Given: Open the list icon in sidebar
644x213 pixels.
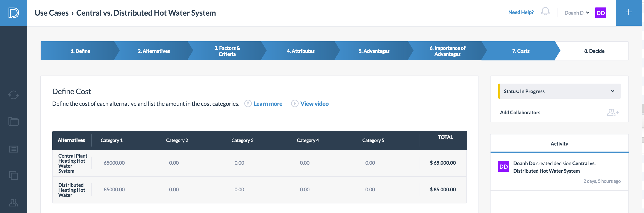Looking at the screenshot, I should (x=14, y=149).
